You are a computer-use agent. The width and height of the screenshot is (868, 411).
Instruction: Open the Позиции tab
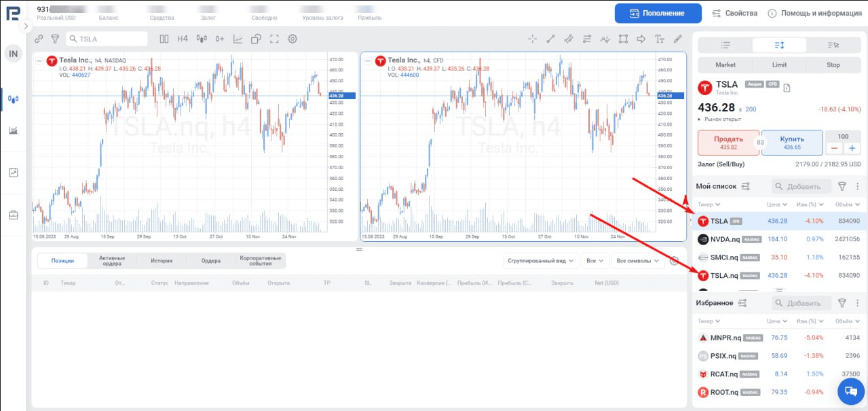63,260
